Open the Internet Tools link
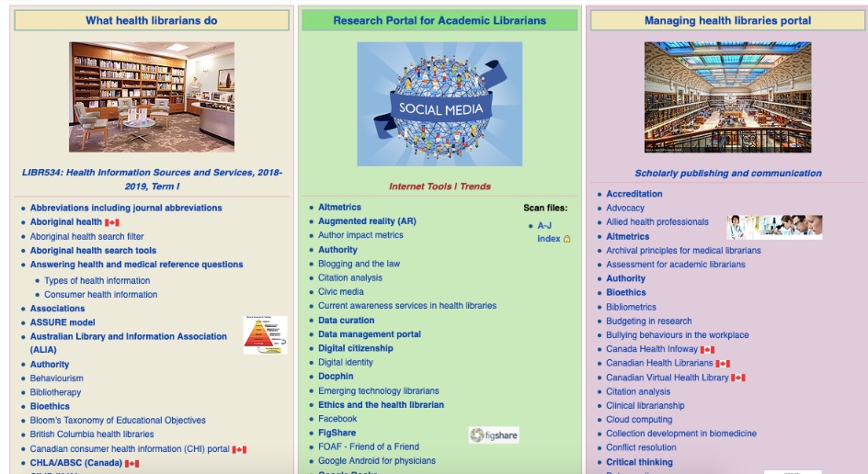Viewport: 868px width, 474px height. [x=420, y=186]
